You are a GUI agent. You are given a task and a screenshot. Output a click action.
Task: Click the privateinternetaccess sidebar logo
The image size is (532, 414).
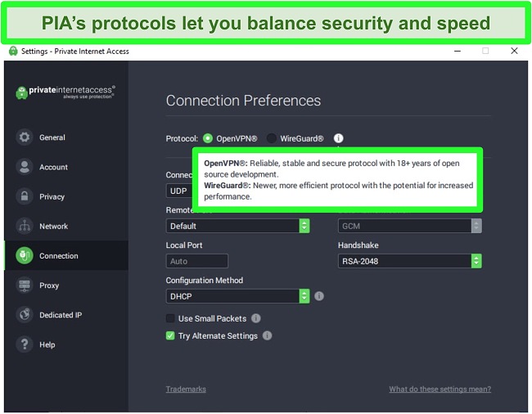pos(65,92)
